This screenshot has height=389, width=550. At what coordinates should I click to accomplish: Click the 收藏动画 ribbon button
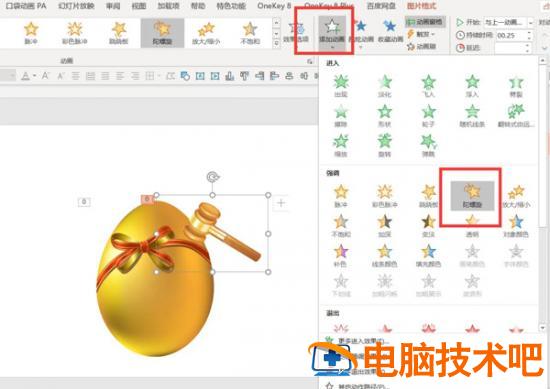coord(390,32)
